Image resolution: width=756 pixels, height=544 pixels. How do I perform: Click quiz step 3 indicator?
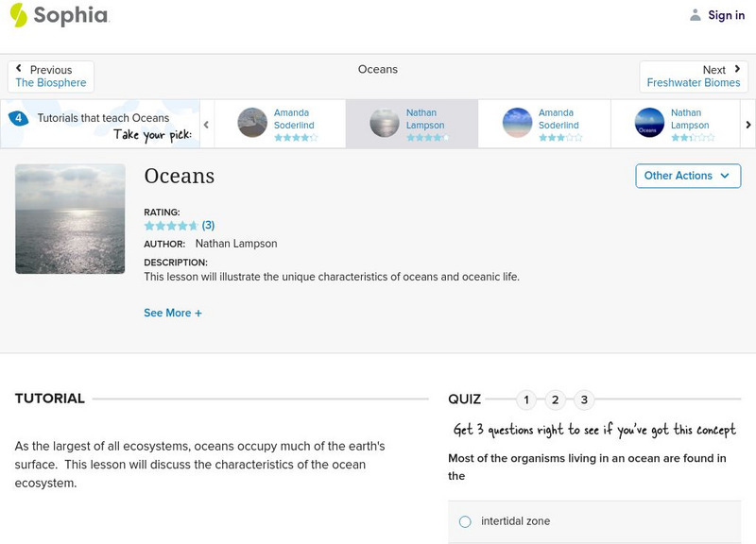click(x=584, y=399)
